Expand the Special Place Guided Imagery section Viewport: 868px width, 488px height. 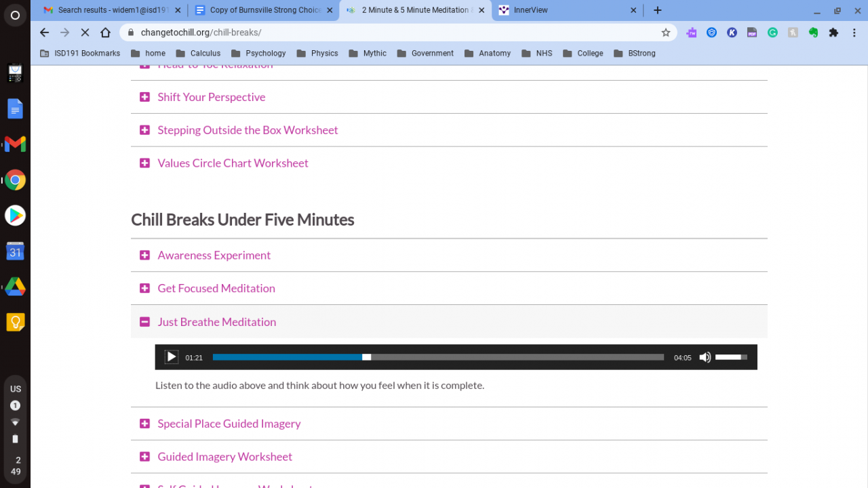coord(144,424)
